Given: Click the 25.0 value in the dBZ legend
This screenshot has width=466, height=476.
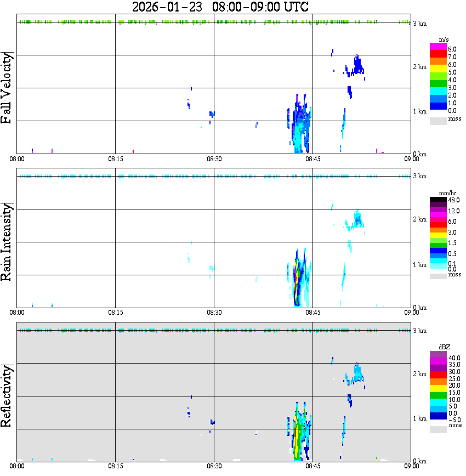Looking at the screenshot, I should (x=454, y=378).
